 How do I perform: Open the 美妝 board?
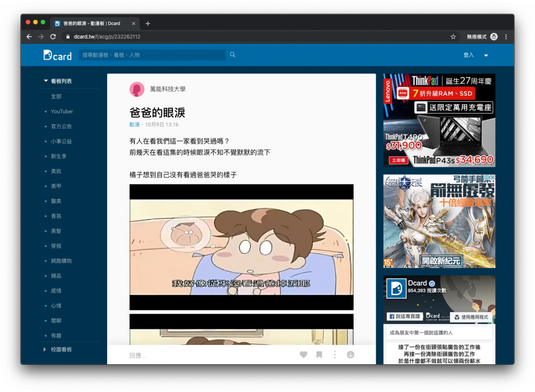point(56,171)
